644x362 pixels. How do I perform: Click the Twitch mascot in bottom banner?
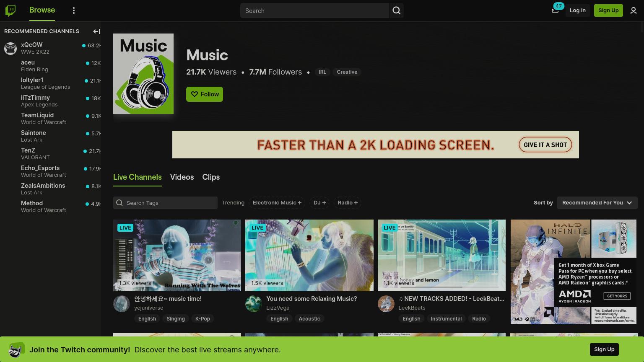(x=17, y=349)
